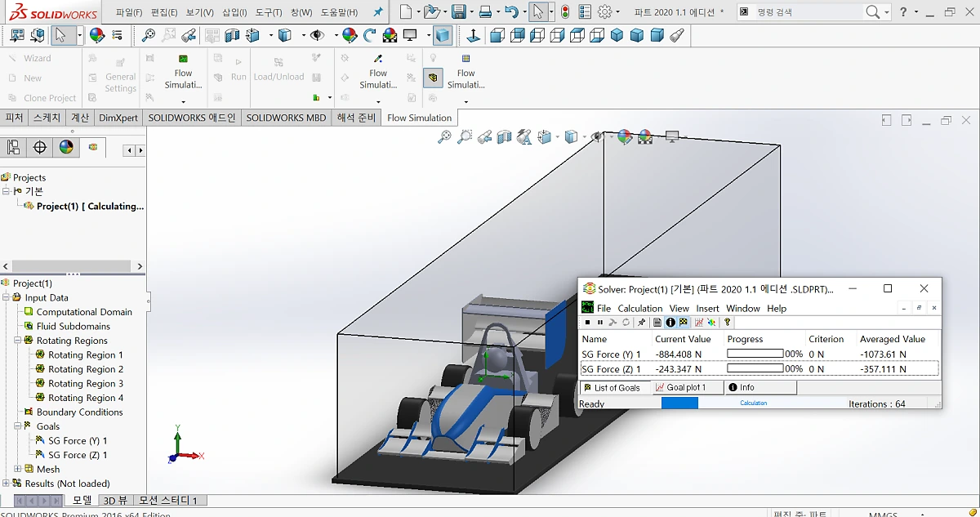Switch to the 3D 뷰 bottom tab
The width and height of the screenshot is (980, 517).
[115, 500]
